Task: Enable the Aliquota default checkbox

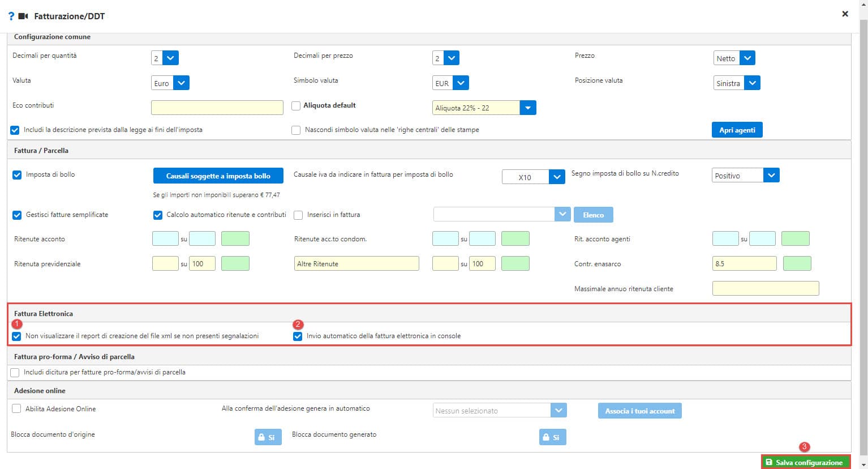Action: coord(296,105)
